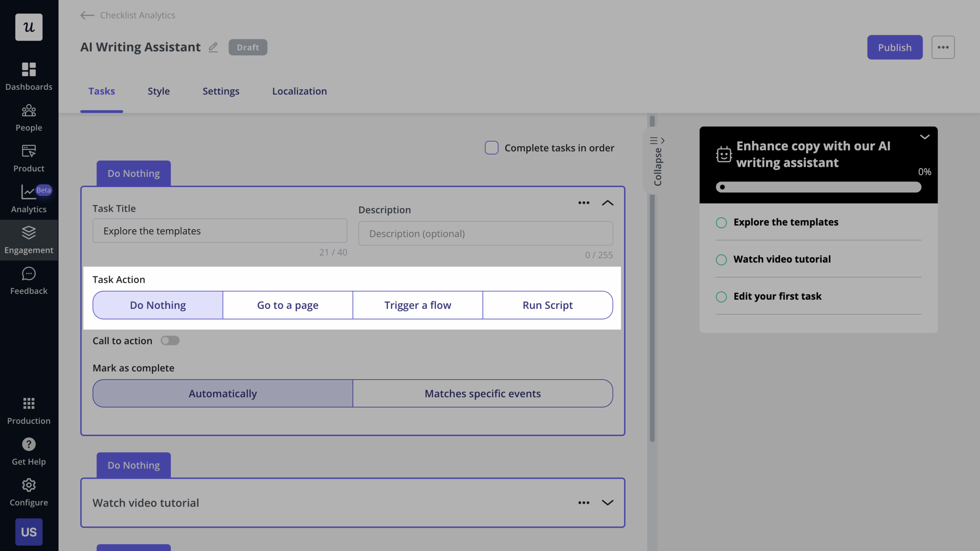Open the Localization tab
This screenshot has height=551, width=980.
click(299, 91)
